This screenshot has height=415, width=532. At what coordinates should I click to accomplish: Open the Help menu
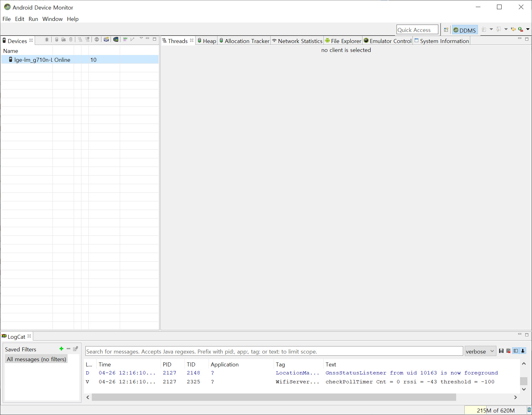[73, 19]
